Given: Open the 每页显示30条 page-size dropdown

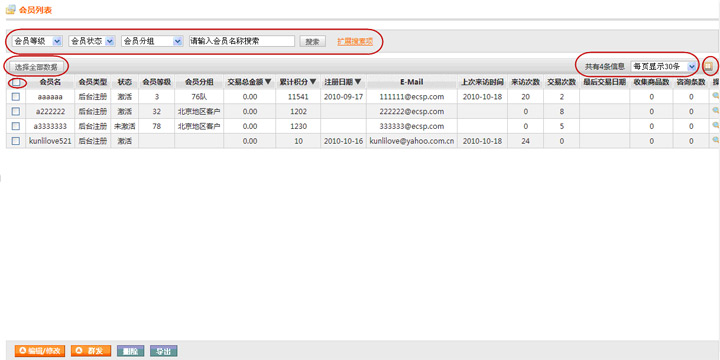Looking at the screenshot, I should [x=664, y=67].
